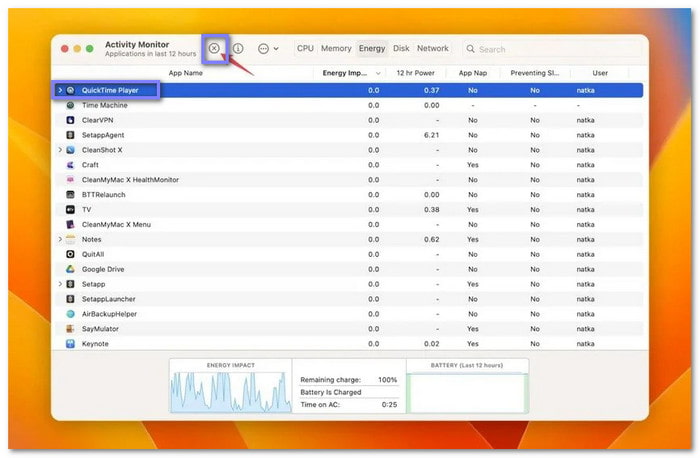
Task: Click the CleanMyMac X HealthMonitor icon
Action: [71, 180]
